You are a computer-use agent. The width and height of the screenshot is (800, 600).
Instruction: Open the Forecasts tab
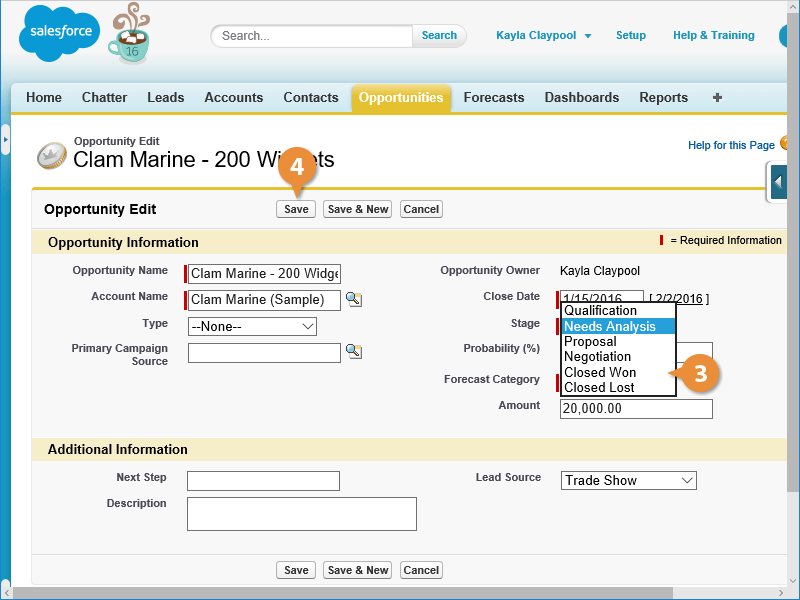click(494, 97)
